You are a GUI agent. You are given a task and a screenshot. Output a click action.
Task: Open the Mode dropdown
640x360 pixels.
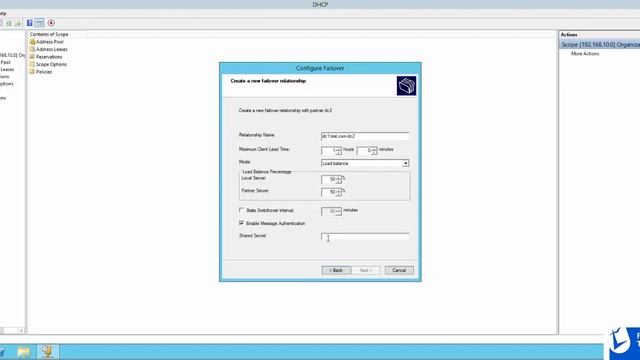(x=365, y=163)
